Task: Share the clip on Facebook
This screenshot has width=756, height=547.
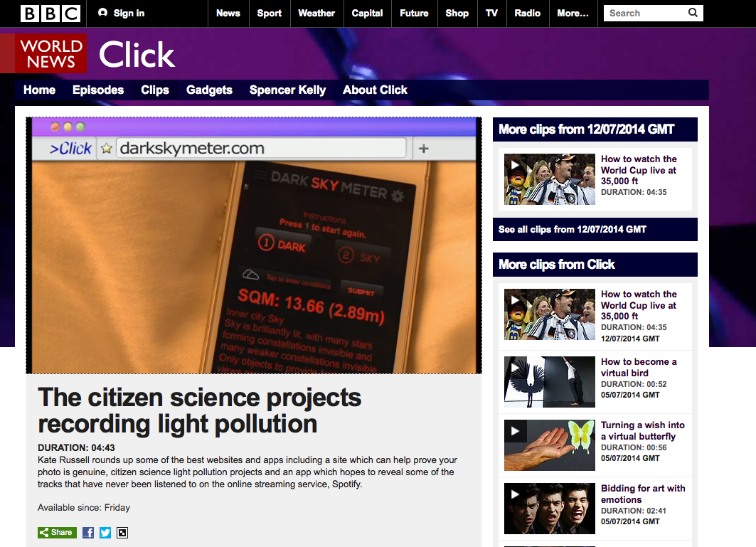Action: (88, 533)
